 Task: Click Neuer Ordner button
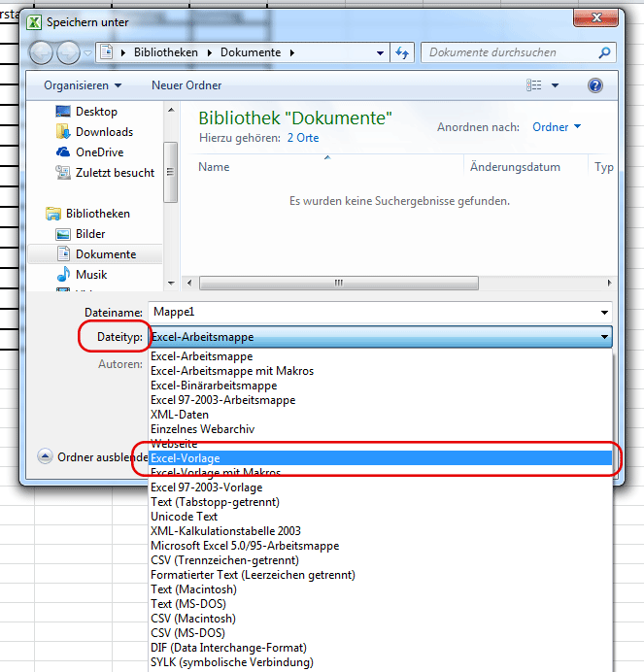coord(186,85)
